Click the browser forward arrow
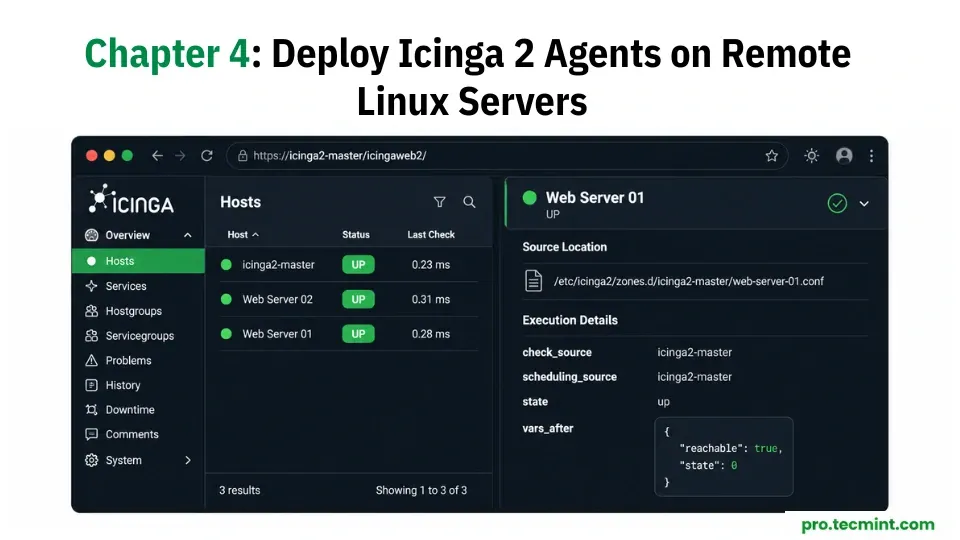Viewport: 960px width, 540px height. tap(180, 156)
